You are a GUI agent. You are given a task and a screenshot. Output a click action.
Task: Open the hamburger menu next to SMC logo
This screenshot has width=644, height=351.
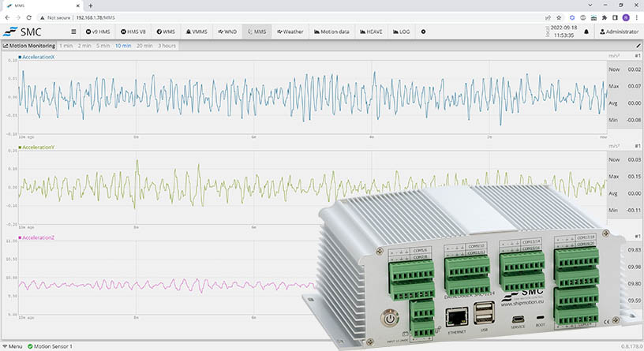pos(73,32)
